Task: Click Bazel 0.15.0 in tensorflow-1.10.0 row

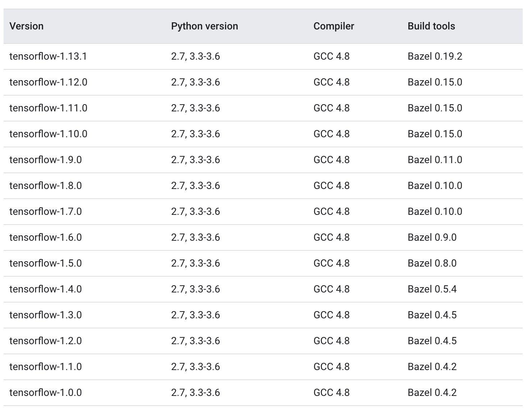Action: point(435,134)
